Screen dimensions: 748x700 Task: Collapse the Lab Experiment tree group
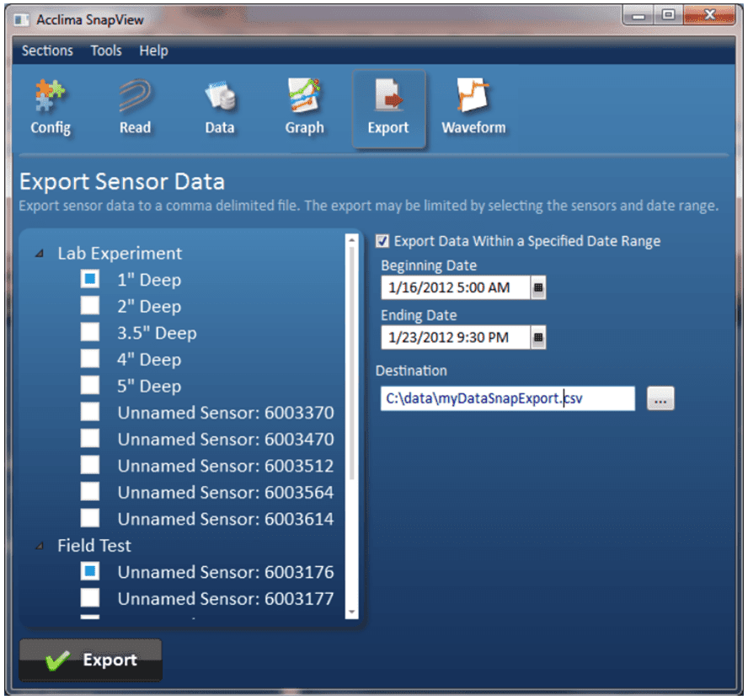40,254
